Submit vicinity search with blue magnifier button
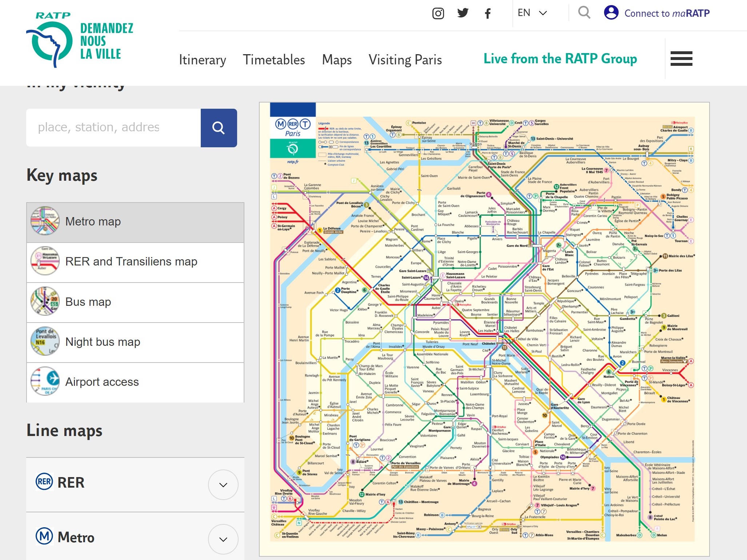The width and height of the screenshot is (747, 560). [x=219, y=128]
